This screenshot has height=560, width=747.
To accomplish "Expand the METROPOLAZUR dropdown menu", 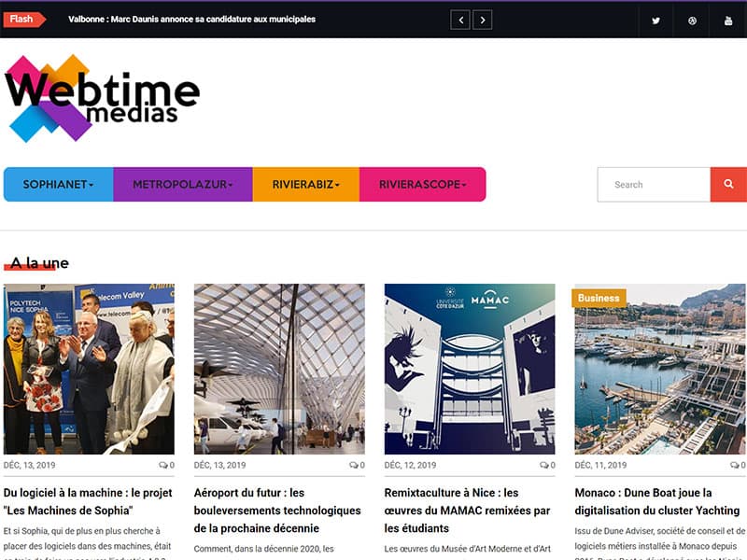I will [182, 185].
